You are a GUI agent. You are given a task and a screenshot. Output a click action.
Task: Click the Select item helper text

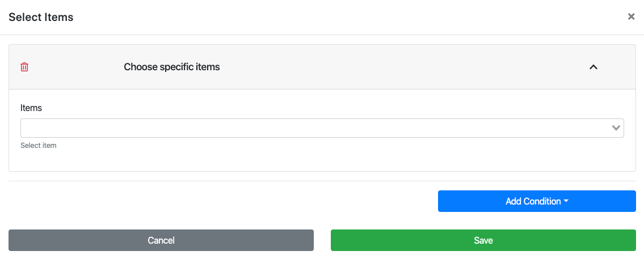click(x=39, y=146)
